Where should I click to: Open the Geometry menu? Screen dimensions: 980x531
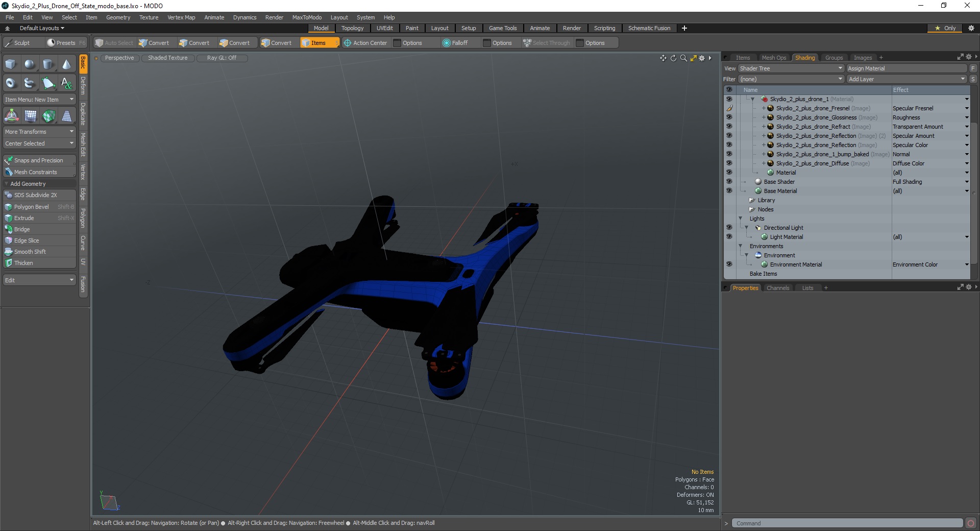point(118,17)
